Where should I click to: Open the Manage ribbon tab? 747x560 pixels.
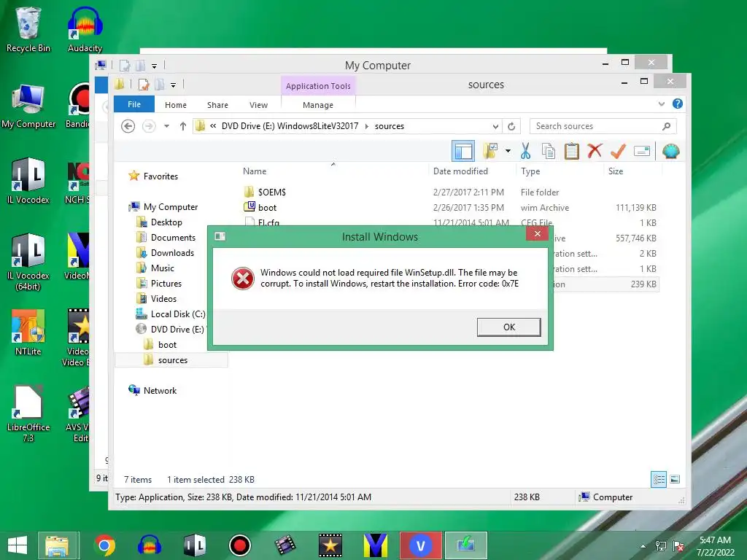tap(318, 105)
